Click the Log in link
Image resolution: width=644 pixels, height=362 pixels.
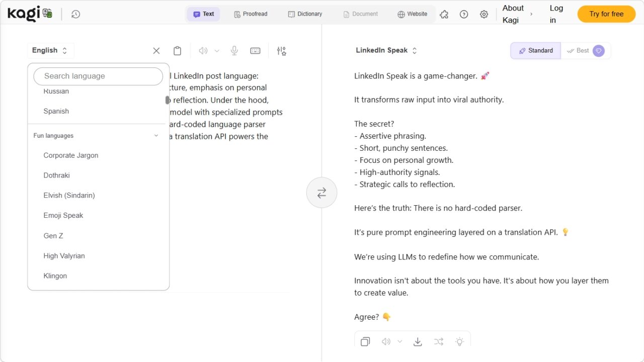556,14
